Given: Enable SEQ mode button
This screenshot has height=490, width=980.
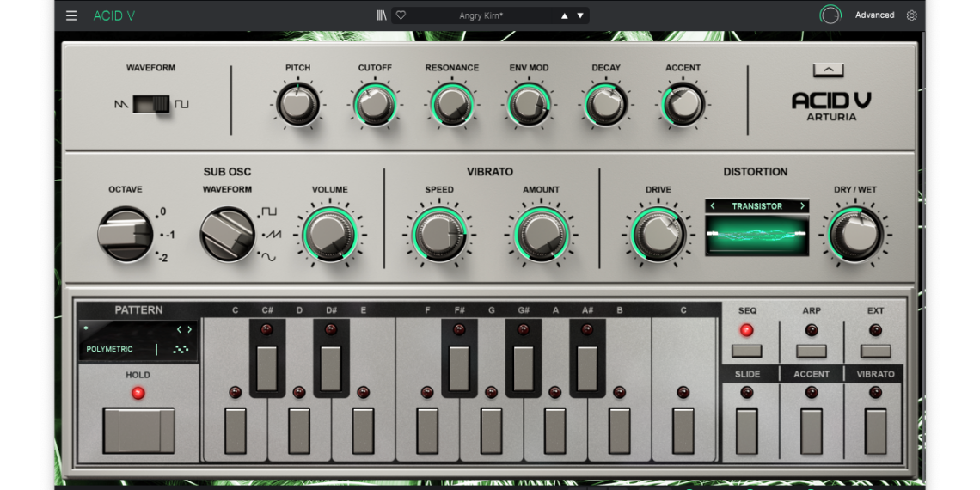Looking at the screenshot, I should click(x=747, y=351).
